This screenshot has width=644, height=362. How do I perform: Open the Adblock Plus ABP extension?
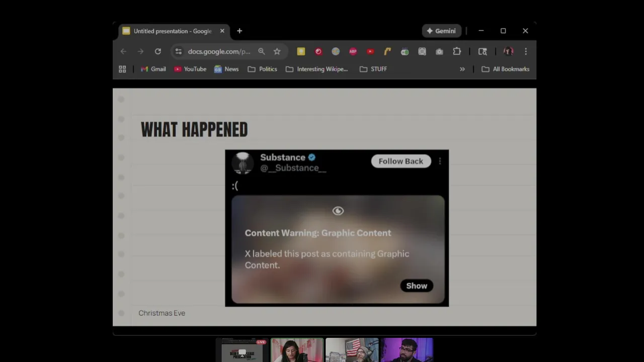click(353, 51)
